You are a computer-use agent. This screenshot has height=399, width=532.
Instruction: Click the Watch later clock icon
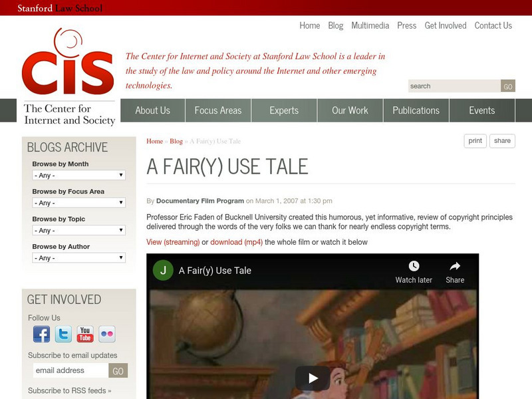(x=414, y=266)
